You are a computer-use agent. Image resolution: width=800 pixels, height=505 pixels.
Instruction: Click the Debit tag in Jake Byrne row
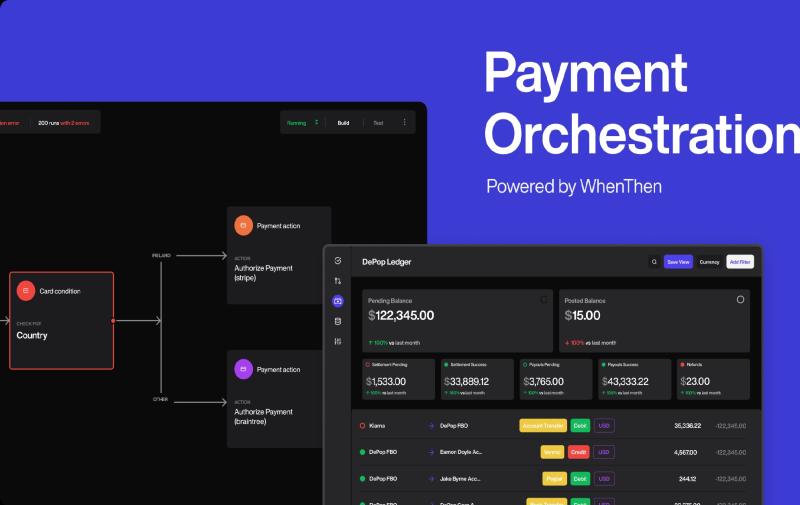click(580, 478)
